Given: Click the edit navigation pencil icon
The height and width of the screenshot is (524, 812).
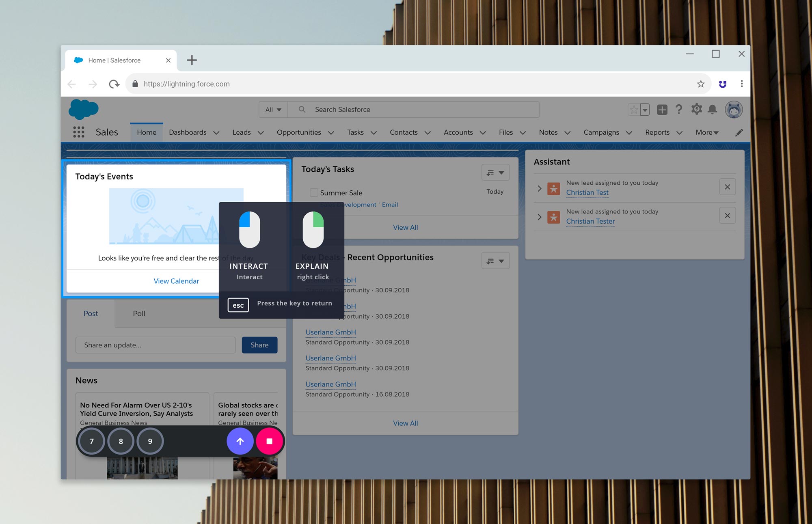Looking at the screenshot, I should 739,133.
